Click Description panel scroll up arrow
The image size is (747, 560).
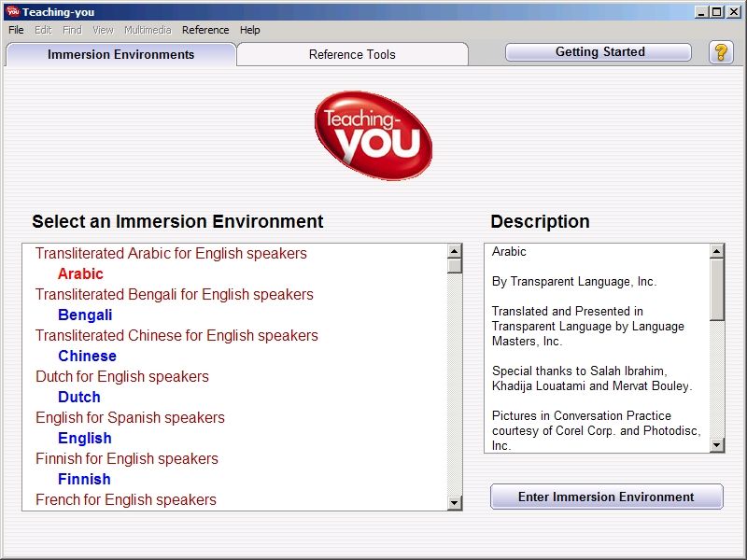pos(717,251)
